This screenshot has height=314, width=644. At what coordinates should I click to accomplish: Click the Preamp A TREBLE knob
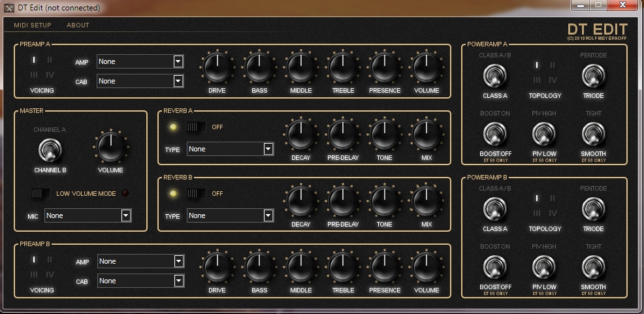[x=343, y=67]
